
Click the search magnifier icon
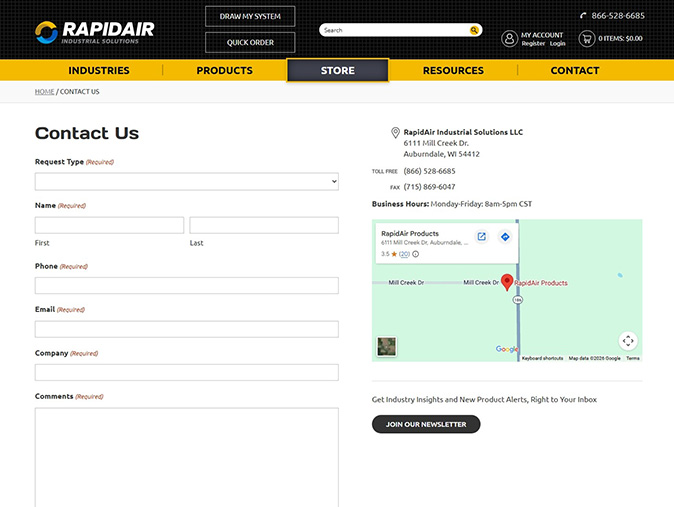[x=474, y=30]
